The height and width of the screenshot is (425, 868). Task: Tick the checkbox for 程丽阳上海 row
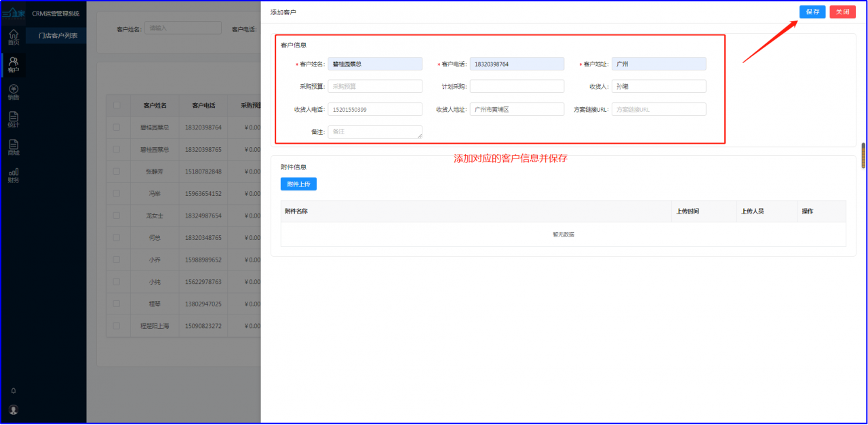[117, 326]
